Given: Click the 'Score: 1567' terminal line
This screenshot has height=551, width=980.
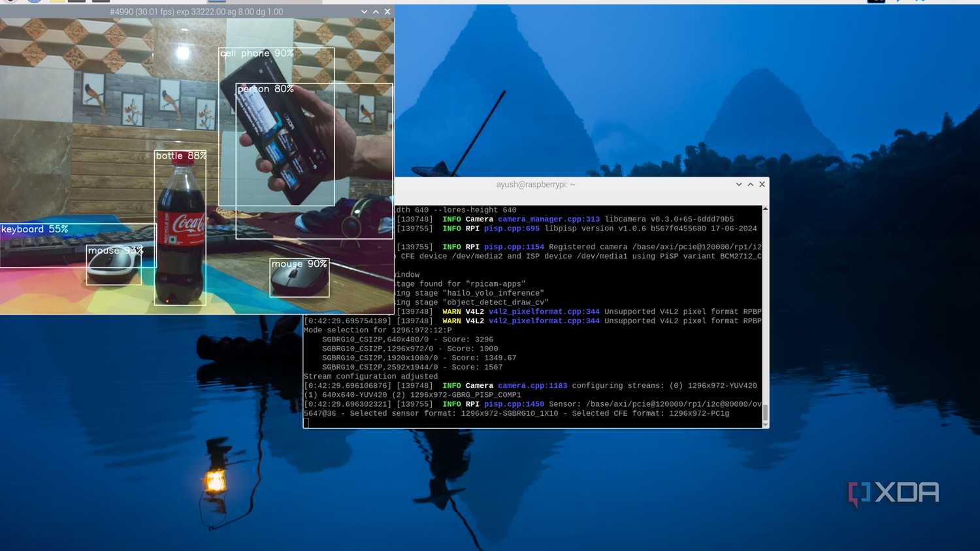Looking at the screenshot, I should [x=412, y=367].
